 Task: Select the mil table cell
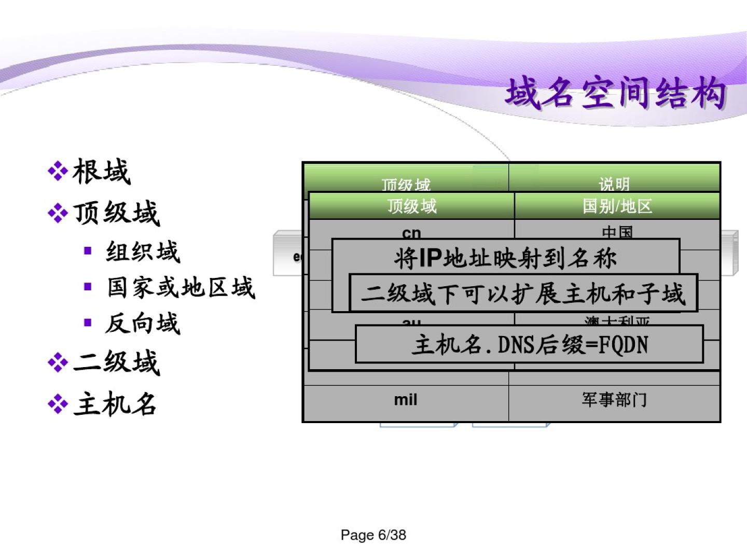click(405, 400)
